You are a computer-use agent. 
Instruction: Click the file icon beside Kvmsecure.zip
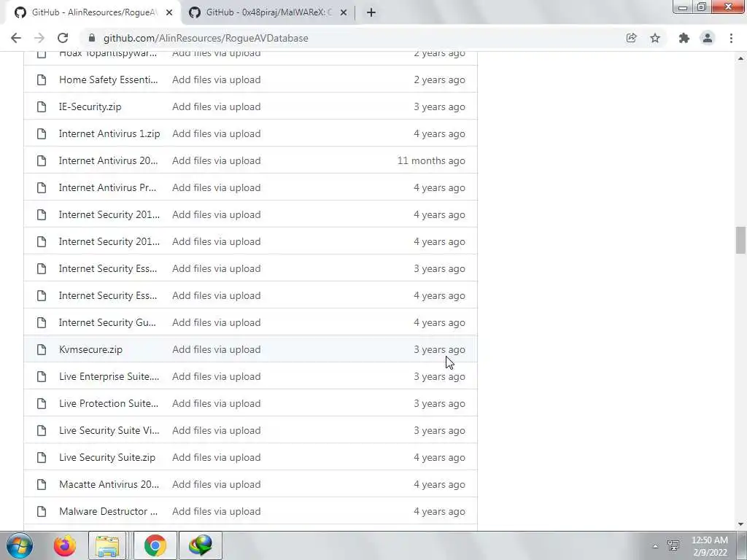42,349
